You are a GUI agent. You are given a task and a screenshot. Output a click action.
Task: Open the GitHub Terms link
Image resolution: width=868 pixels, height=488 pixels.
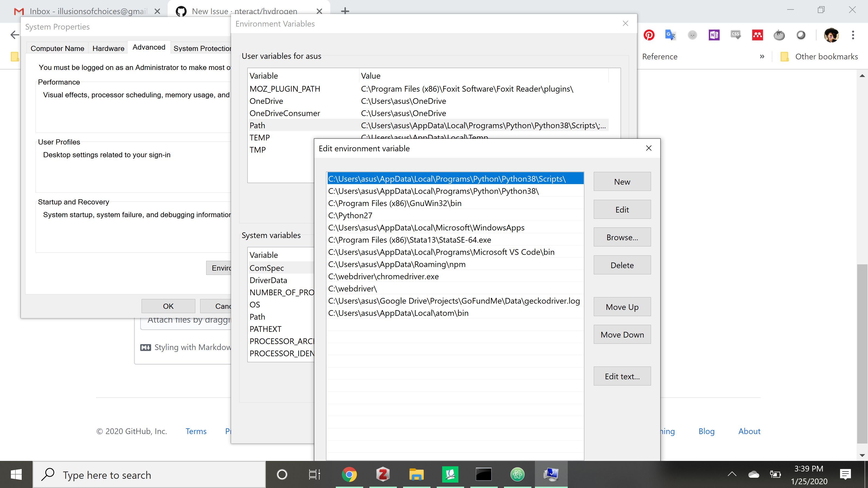[x=196, y=431]
